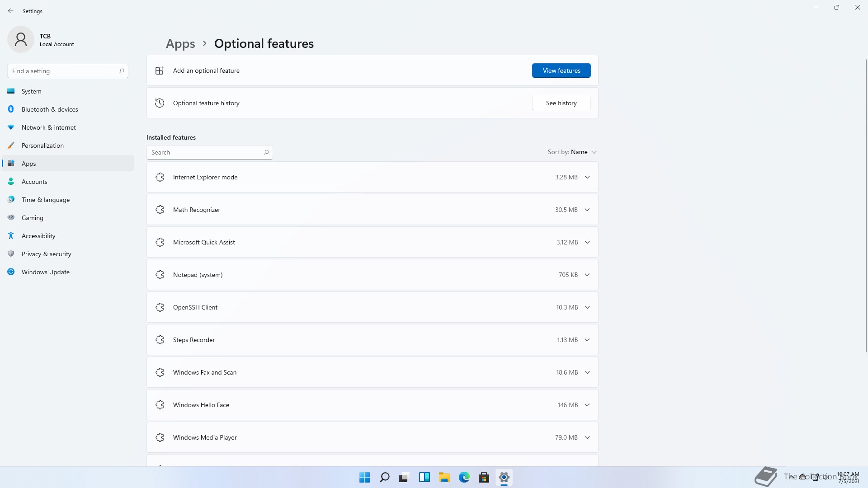Screen dimensions: 868x488
Task: Expand Internet Explorer mode details
Action: [x=587, y=177]
